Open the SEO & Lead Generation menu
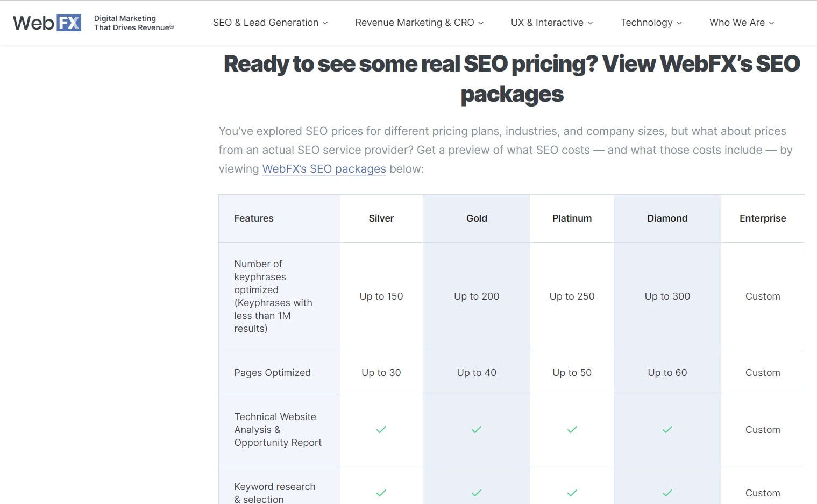This screenshot has height=504, width=817. (270, 23)
